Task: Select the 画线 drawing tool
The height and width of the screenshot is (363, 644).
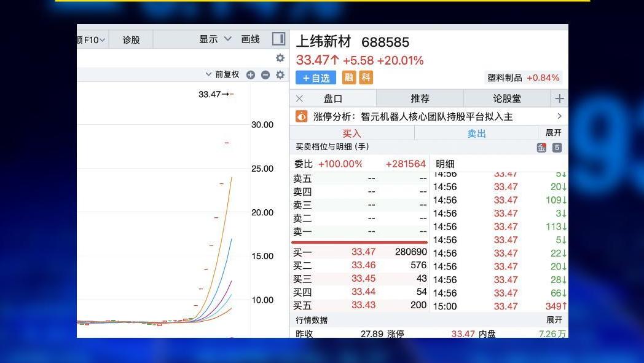Action: 250,39
